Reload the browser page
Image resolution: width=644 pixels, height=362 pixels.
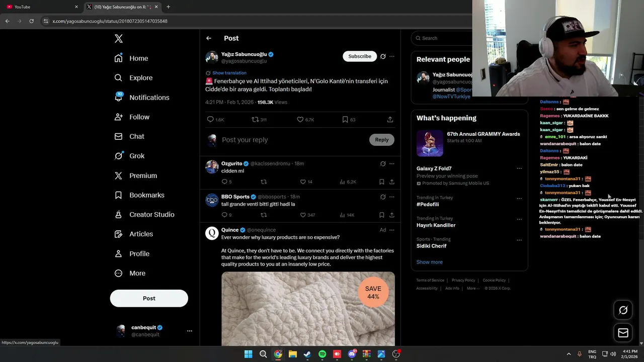pyautogui.click(x=31, y=21)
